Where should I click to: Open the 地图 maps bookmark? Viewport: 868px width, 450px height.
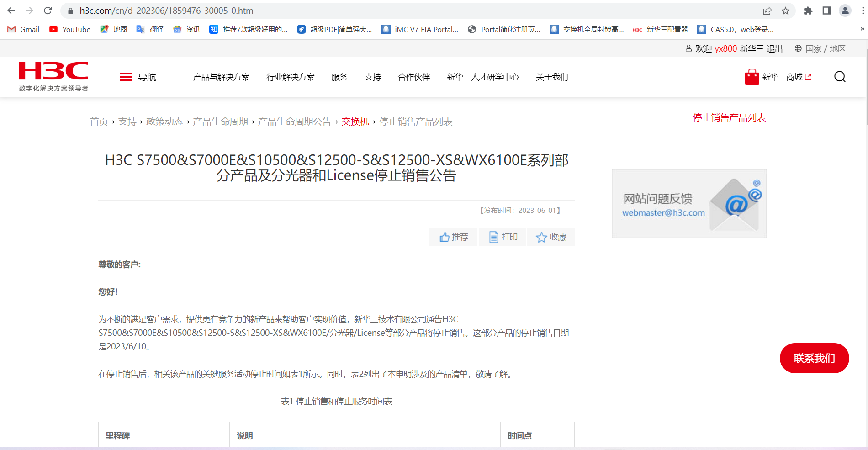coord(114,29)
